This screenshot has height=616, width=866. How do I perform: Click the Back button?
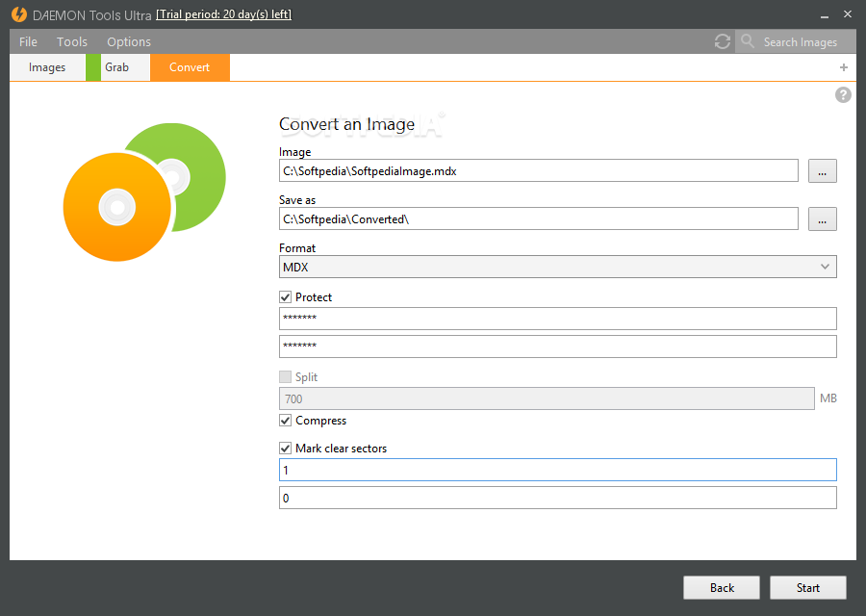[722, 588]
